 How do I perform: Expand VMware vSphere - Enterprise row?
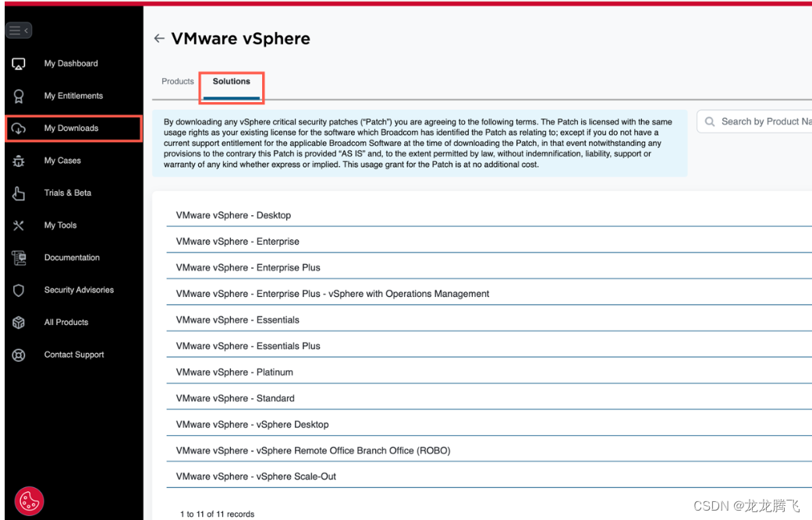[x=489, y=242]
